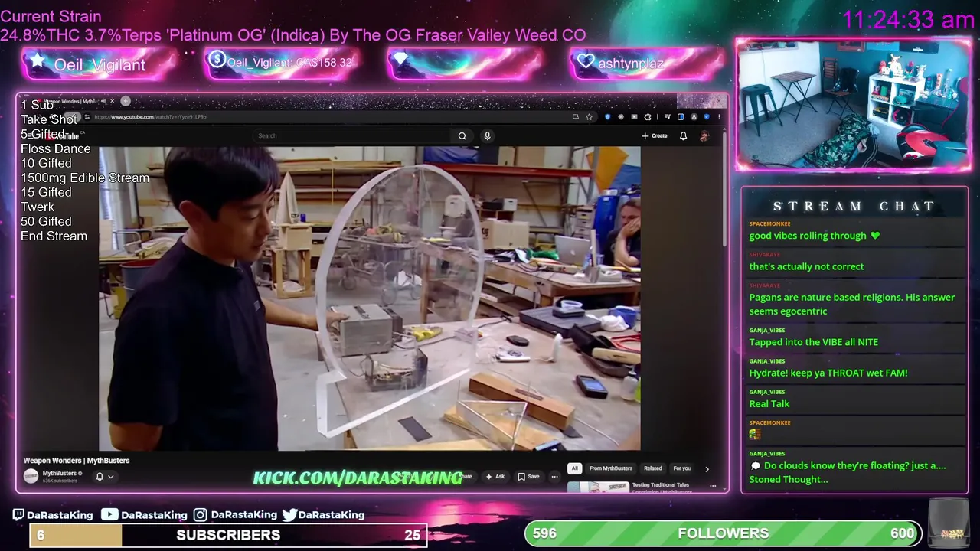Image resolution: width=980 pixels, height=551 pixels.
Task: Click 'Hydrate! keep ya THROAT wet FAM!' message
Action: pyautogui.click(x=828, y=373)
